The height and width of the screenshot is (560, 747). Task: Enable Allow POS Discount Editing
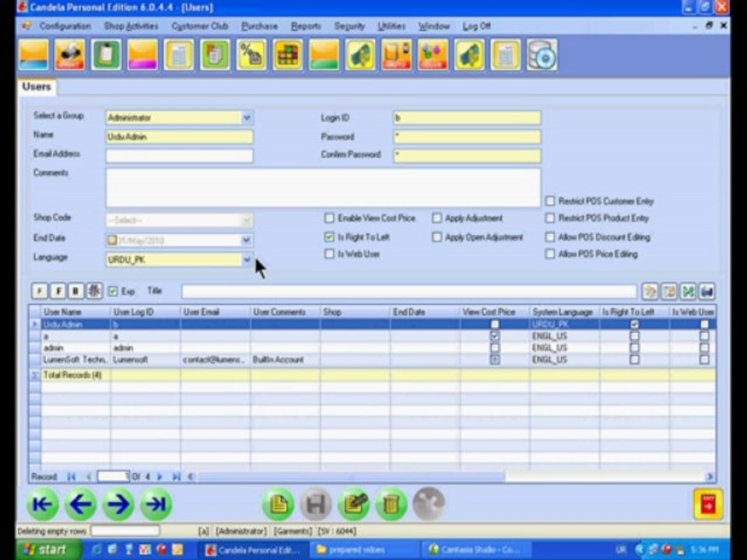tap(550, 236)
